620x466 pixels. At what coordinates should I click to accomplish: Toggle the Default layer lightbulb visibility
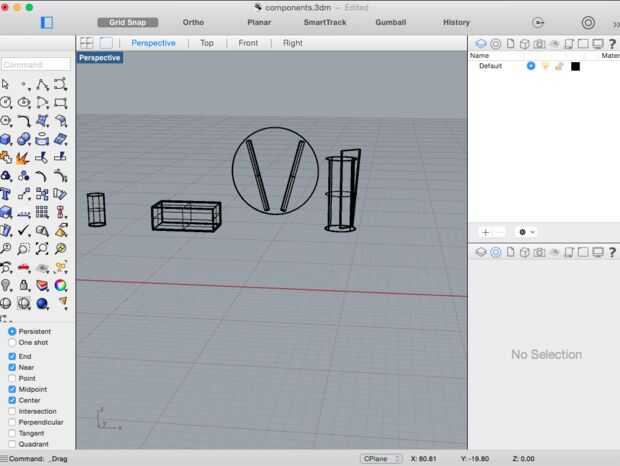point(545,66)
